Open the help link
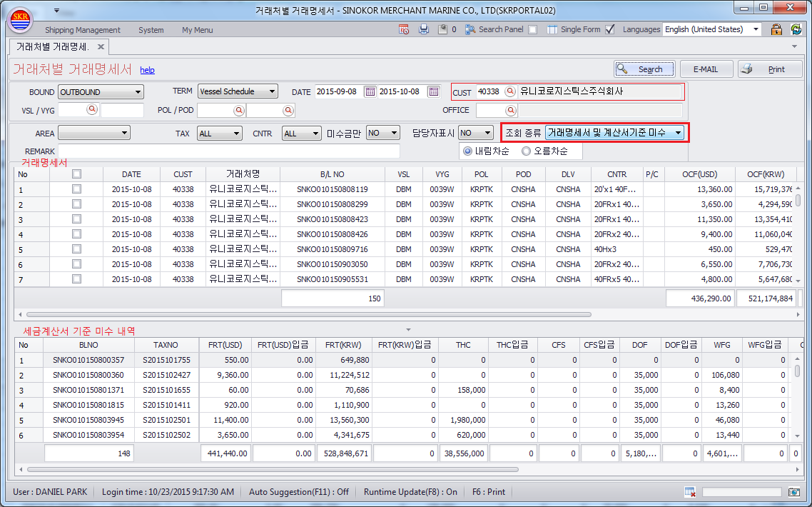The image size is (812, 507). [147, 70]
